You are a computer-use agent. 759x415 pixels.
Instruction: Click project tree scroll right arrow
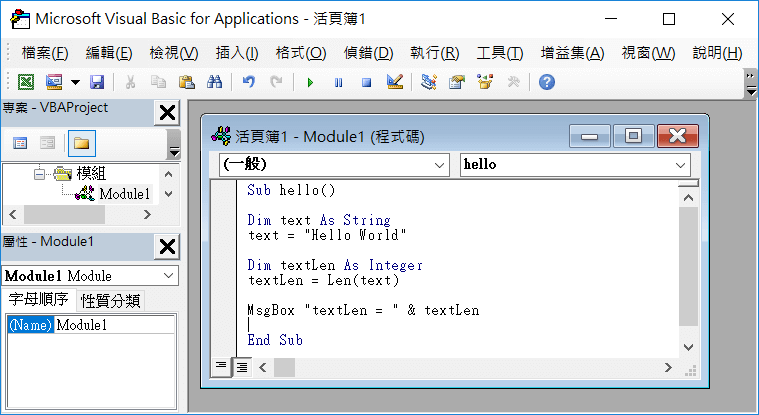147,215
